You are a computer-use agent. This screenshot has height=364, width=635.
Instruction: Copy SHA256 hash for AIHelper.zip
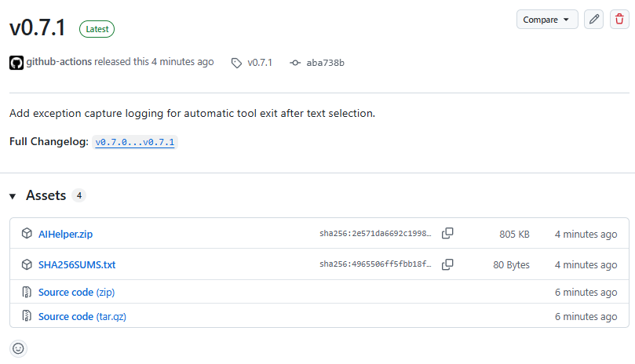point(447,233)
